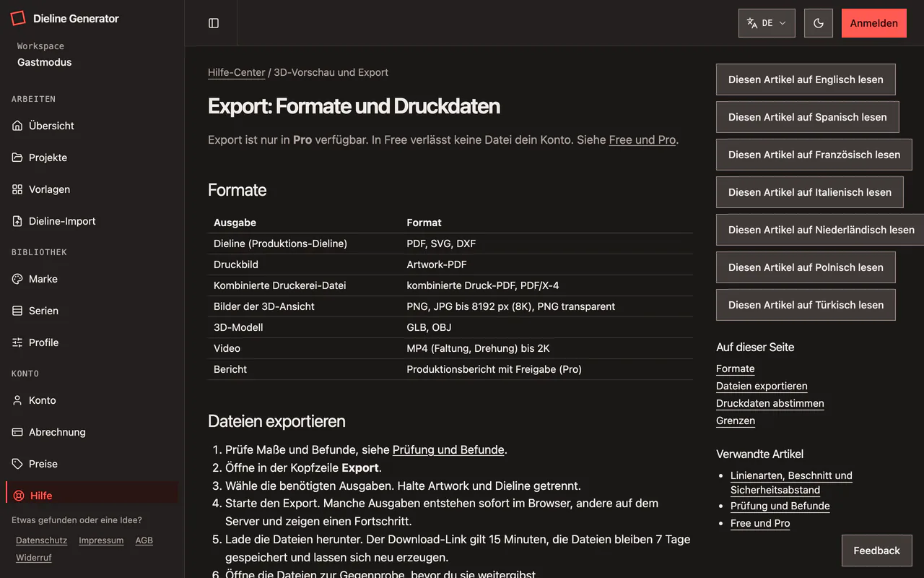Viewport: 924px width, 578px height.
Task: Click the Hilfe lifebuoy icon
Action: [19, 496]
